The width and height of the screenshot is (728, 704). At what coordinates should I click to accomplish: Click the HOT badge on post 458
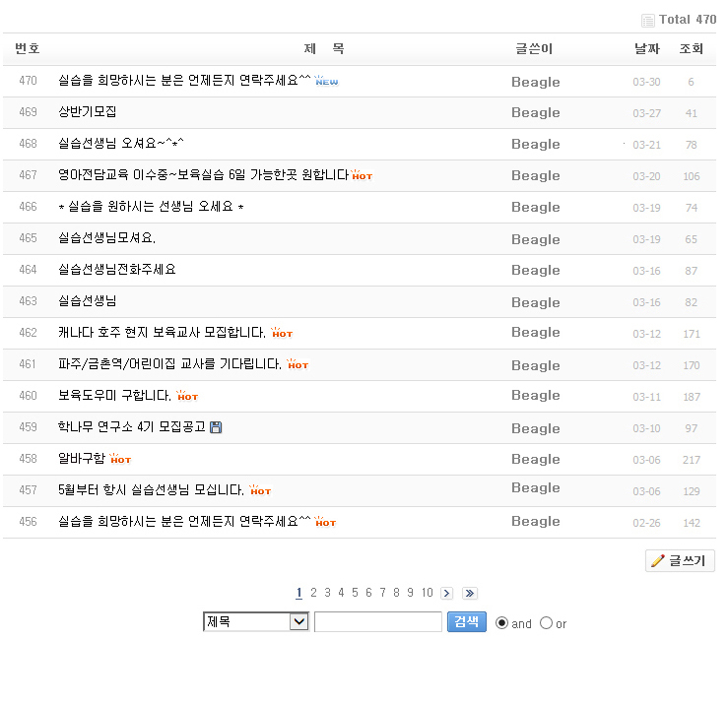(121, 459)
